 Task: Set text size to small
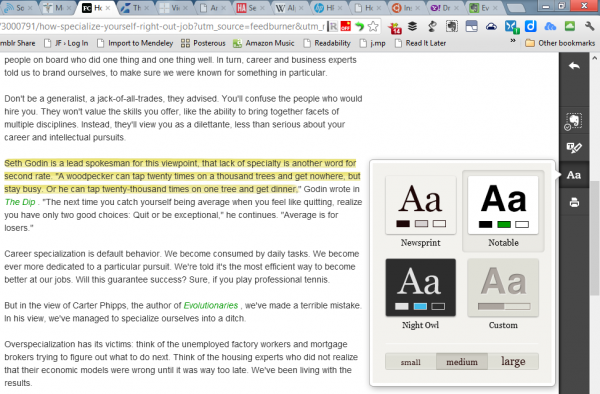pyautogui.click(x=411, y=361)
